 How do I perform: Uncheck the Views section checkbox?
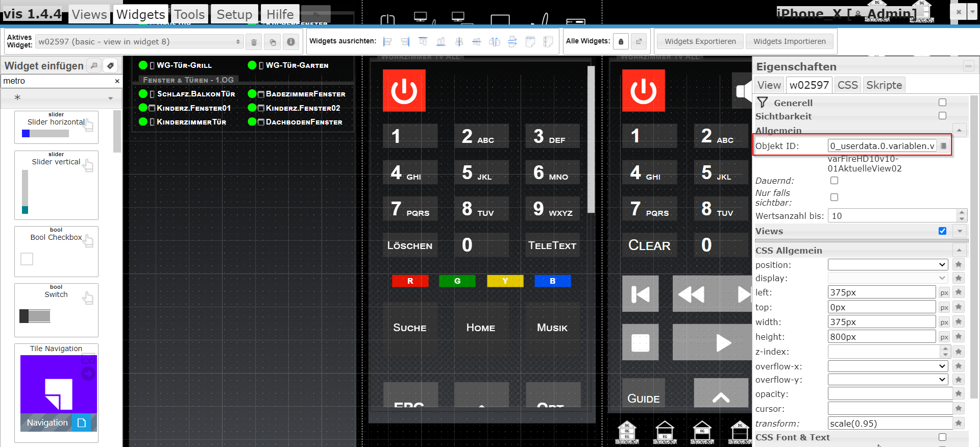[942, 231]
